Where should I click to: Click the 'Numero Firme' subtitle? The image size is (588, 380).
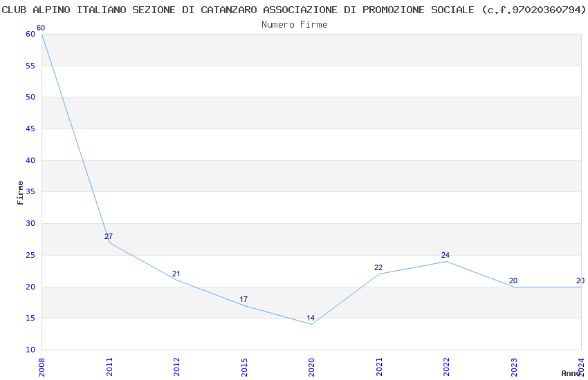coord(295,25)
